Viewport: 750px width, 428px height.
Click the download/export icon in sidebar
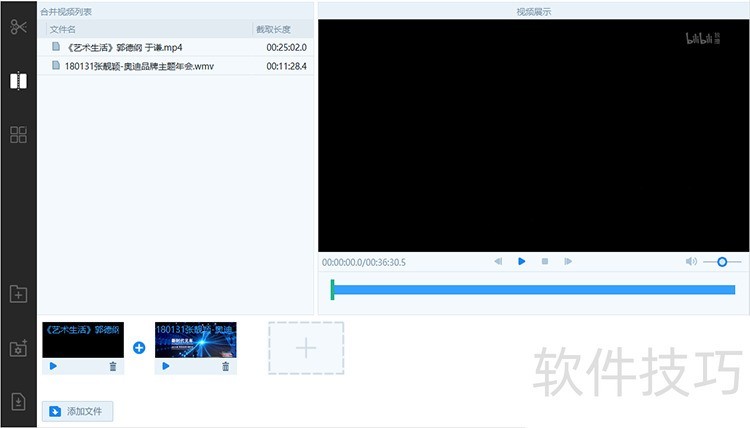tap(18, 402)
